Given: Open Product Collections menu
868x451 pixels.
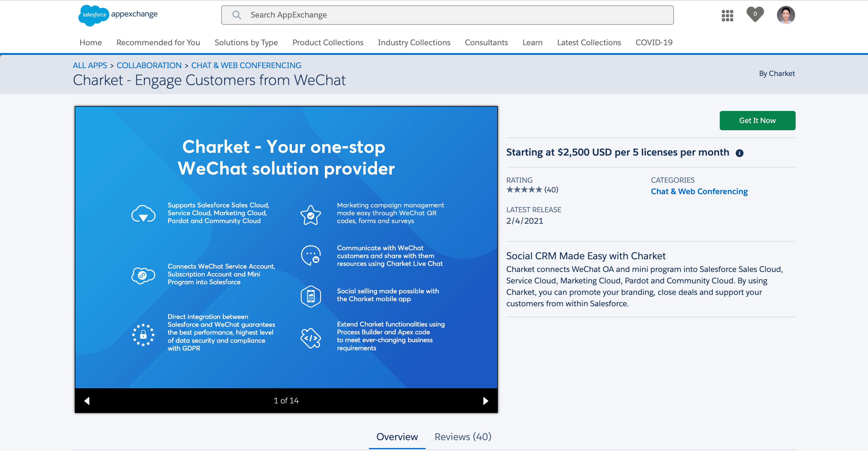Looking at the screenshot, I should 328,43.
